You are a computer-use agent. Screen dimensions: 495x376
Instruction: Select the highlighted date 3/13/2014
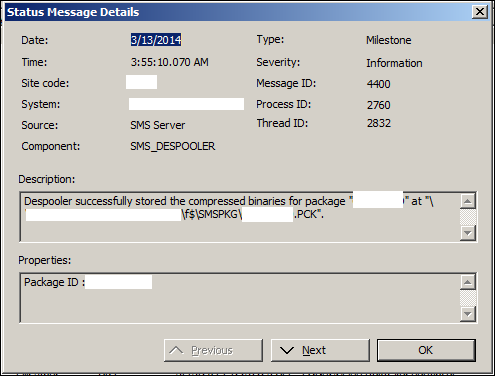click(x=156, y=40)
